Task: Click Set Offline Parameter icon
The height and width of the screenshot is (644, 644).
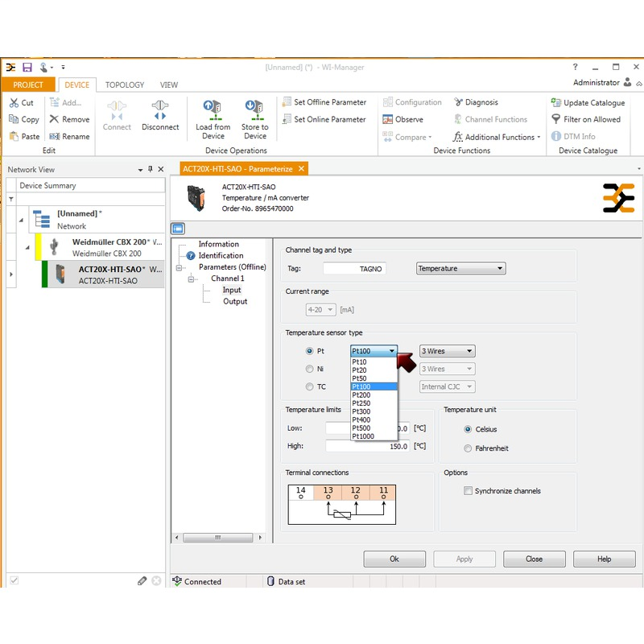Action: pos(287,102)
